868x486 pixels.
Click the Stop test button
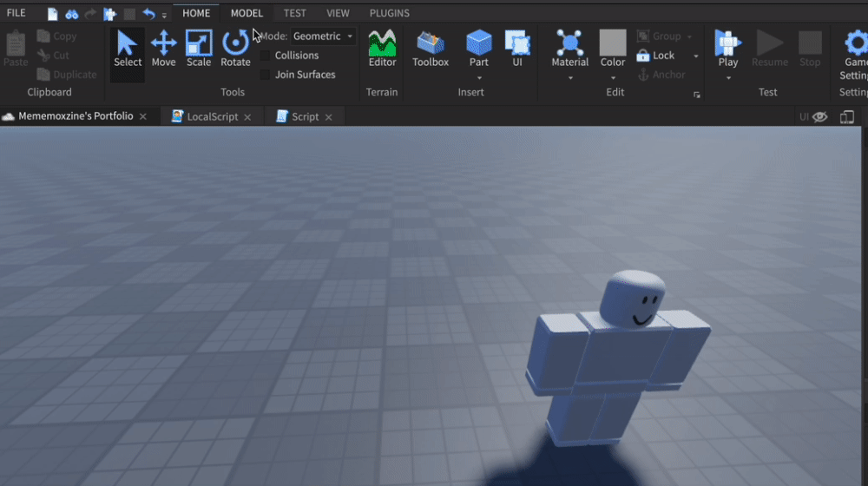[x=810, y=49]
